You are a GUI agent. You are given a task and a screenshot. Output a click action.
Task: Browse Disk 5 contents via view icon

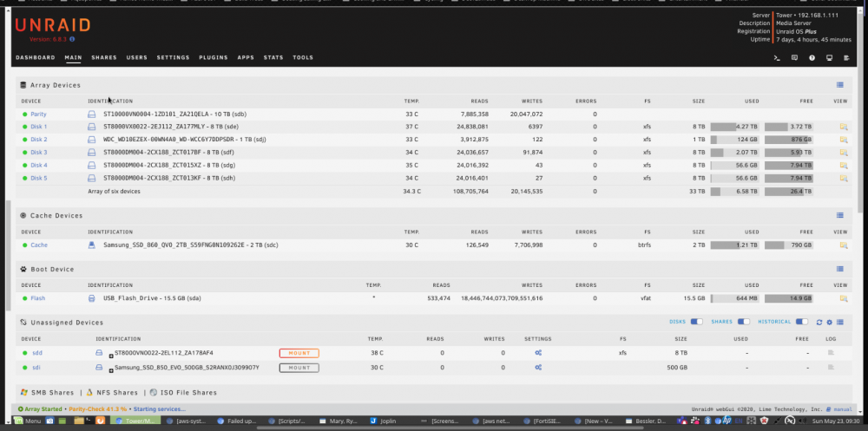click(843, 178)
